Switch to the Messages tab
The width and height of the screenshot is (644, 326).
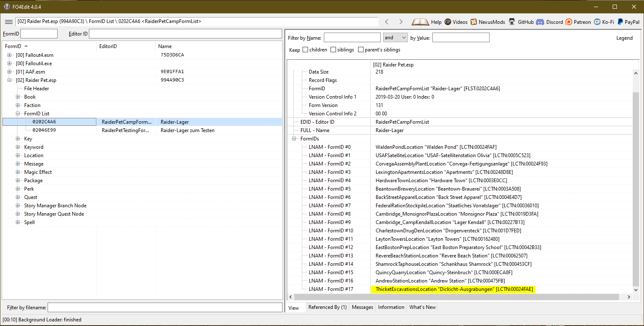click(362, 307)
